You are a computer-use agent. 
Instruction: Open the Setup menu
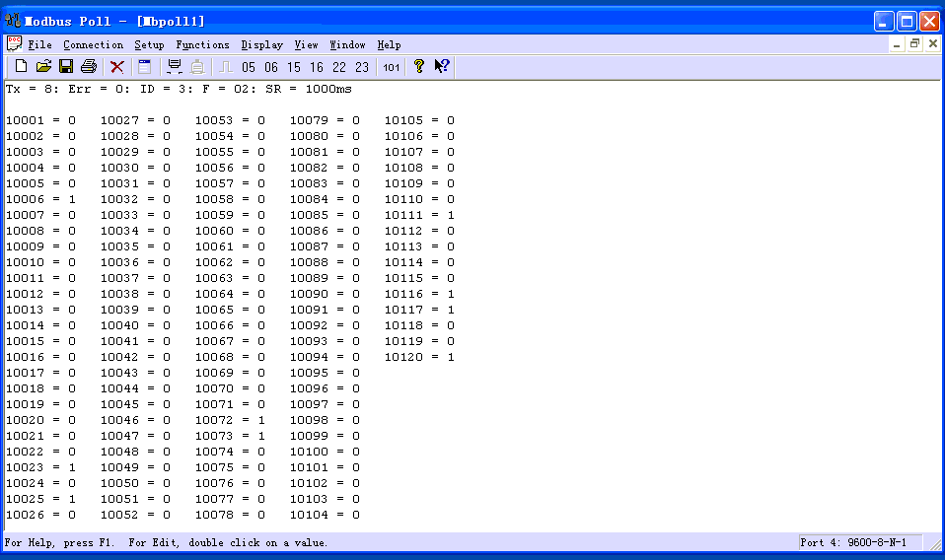click(149, 44)
